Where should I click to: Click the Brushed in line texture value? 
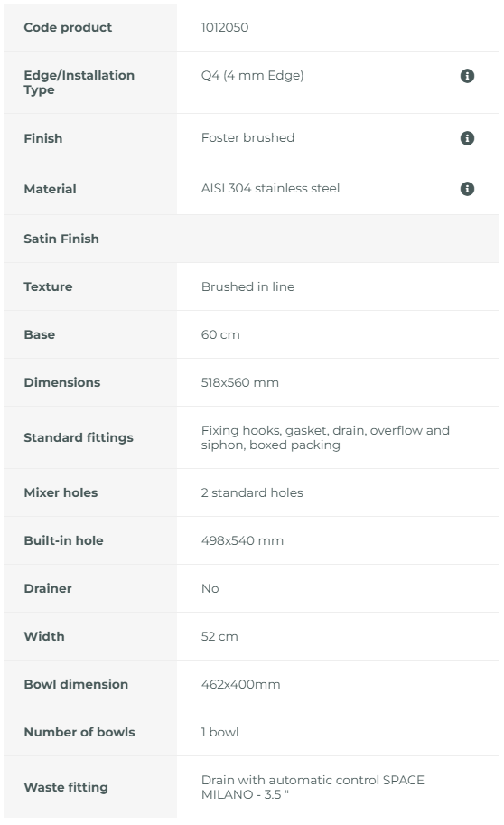(247, 286)
